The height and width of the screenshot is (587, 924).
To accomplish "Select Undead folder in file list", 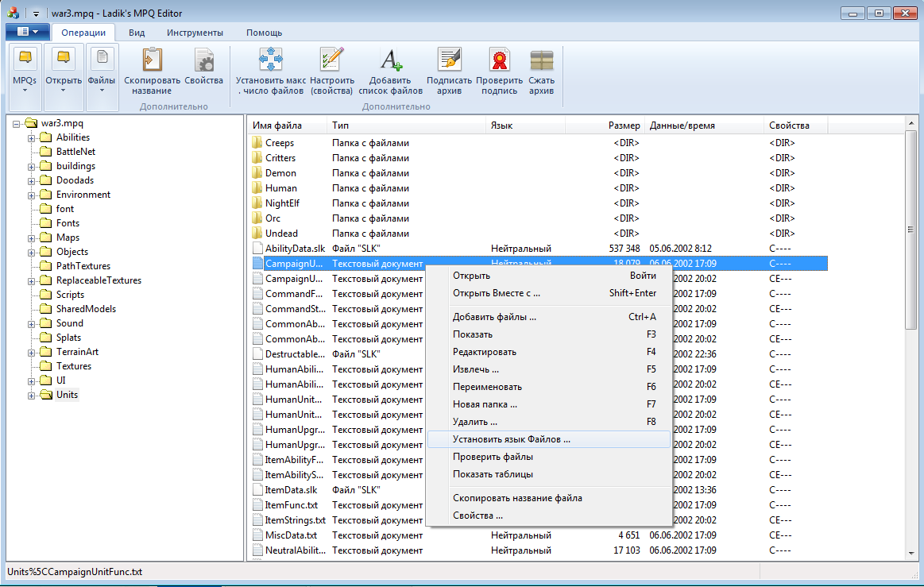I will tap(281, 234).
